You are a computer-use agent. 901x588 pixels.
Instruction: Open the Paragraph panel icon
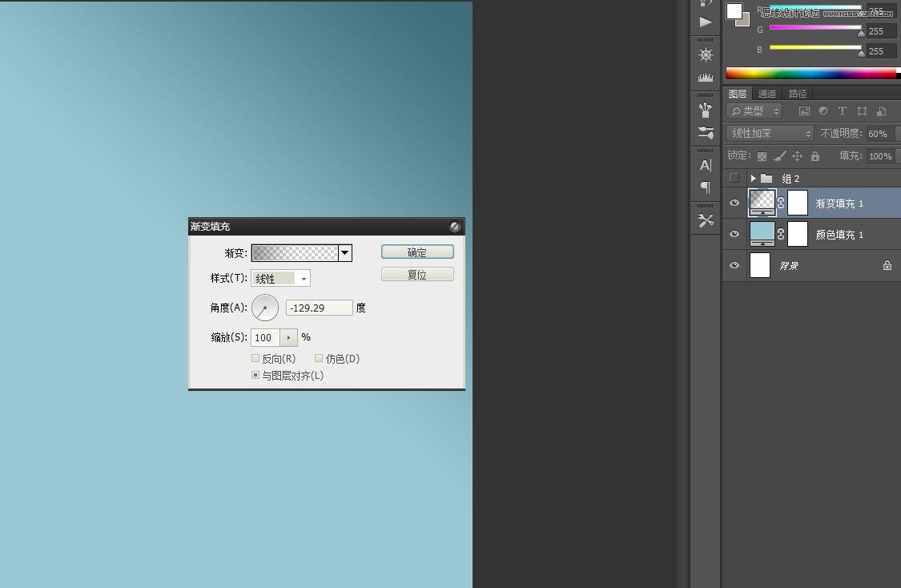coord(706,187)
